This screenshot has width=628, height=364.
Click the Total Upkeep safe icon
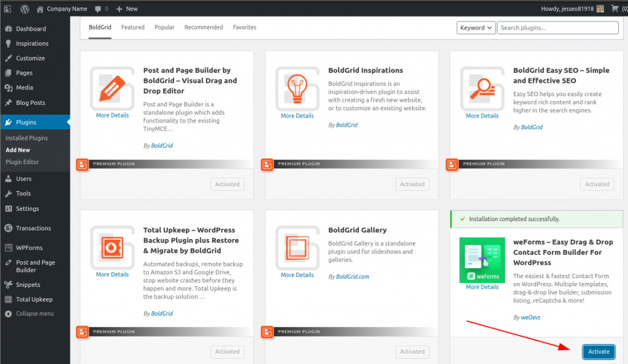tap(112, 248)
